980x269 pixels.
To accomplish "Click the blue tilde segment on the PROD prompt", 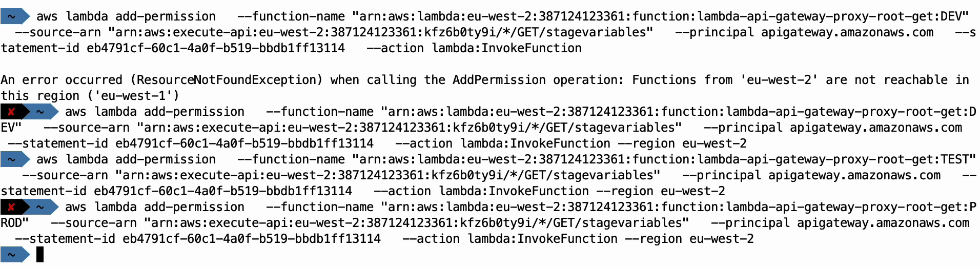I will (41, 207).
